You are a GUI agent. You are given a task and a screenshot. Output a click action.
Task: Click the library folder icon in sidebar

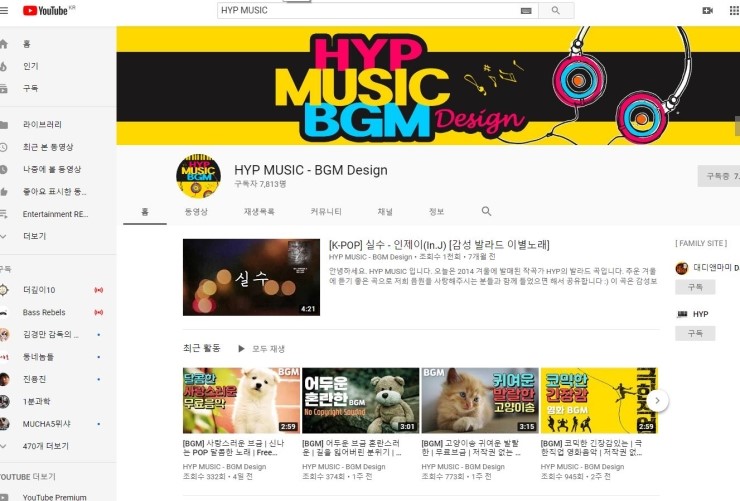coord(4,125)
